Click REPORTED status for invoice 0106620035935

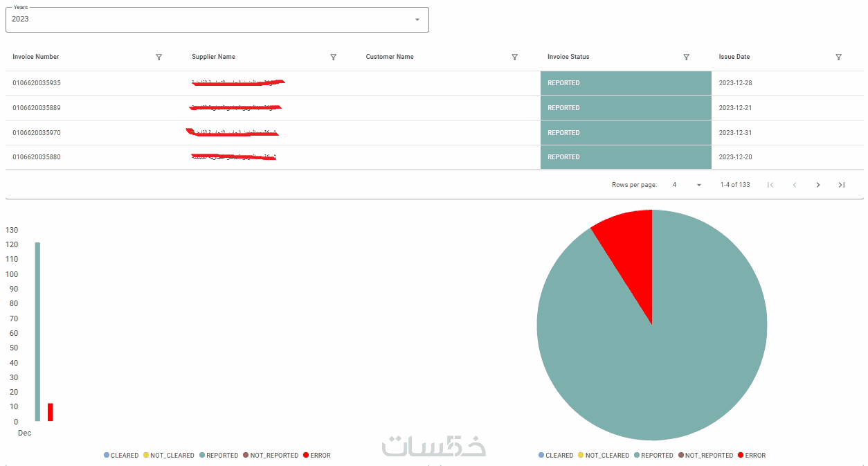pos(626,83)
